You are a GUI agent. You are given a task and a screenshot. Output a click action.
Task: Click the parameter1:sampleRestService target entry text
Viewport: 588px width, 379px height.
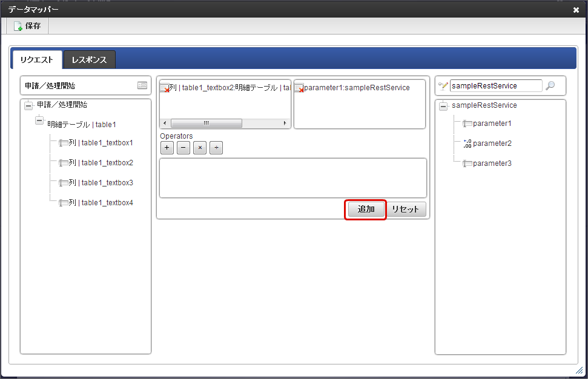pos(357,88)
